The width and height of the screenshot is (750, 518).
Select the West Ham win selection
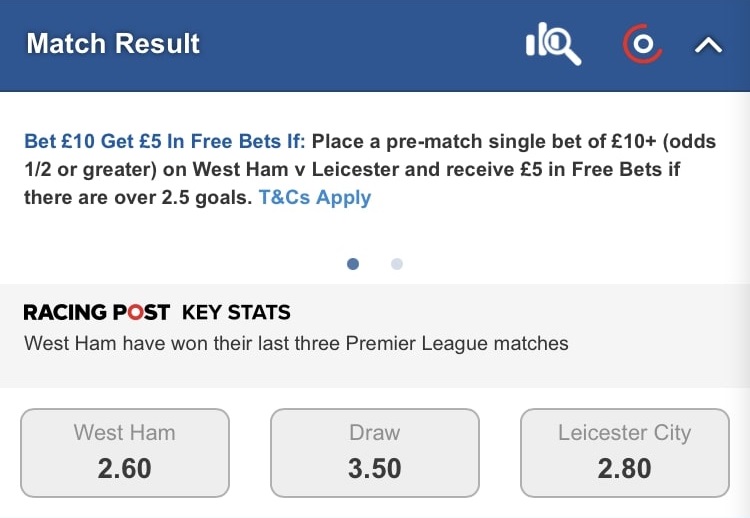point(125,452)
